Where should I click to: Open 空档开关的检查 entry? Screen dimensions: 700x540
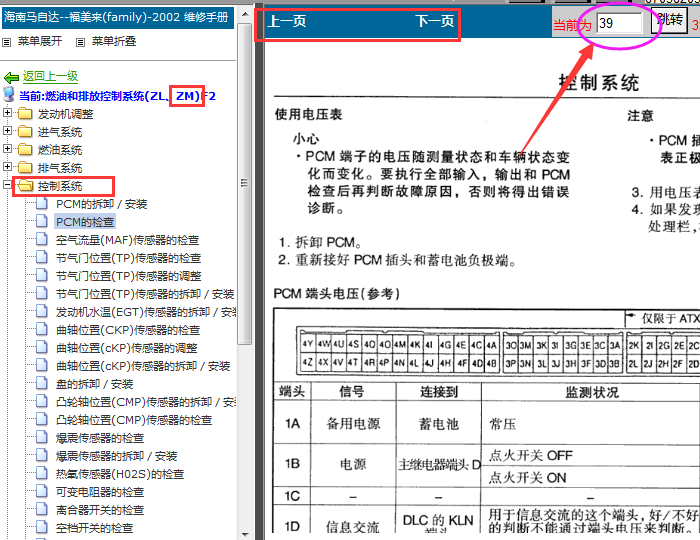(94, 528)
